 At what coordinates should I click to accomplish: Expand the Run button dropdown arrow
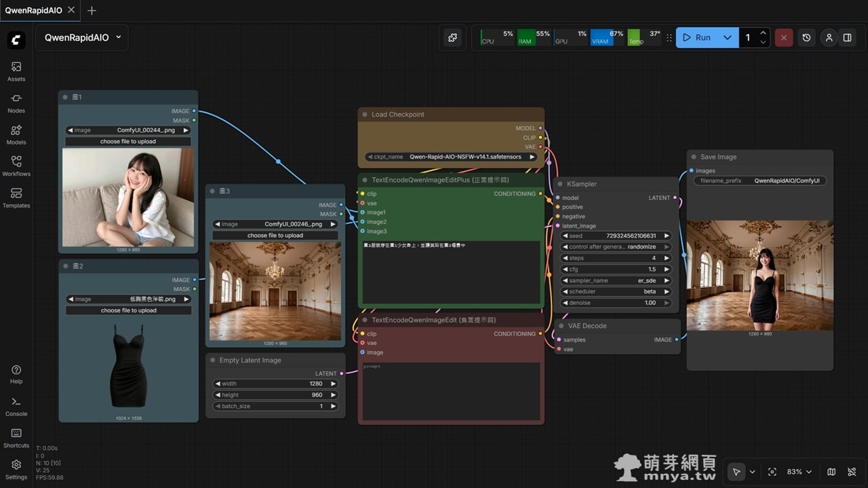[727, 38]
